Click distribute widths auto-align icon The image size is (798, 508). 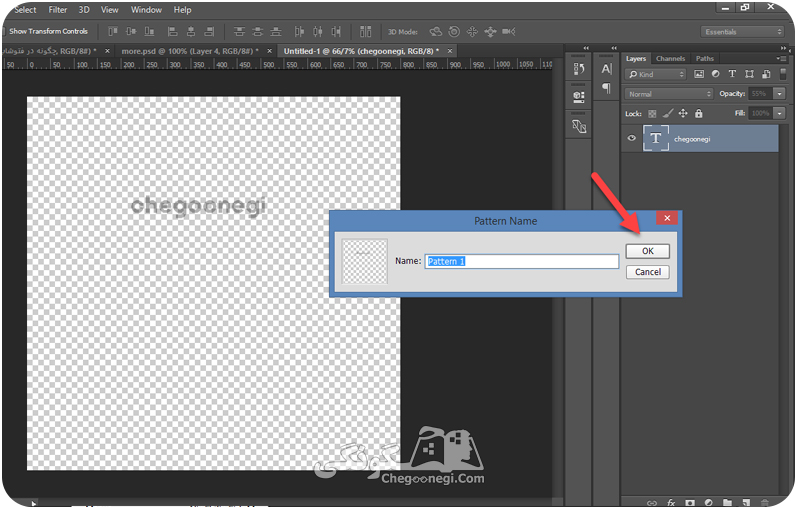pyautogui.click(x=365, y=32)
